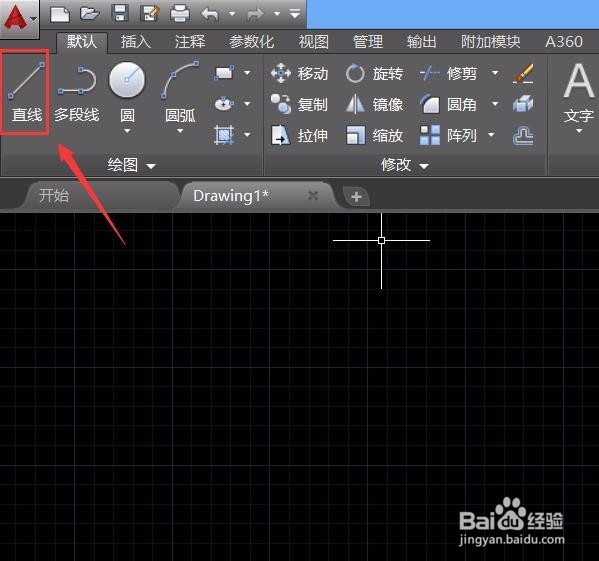Expand the 阵列 array dropdown arrow
Viewport: 599px width, 561px height.
click(491, 134)
